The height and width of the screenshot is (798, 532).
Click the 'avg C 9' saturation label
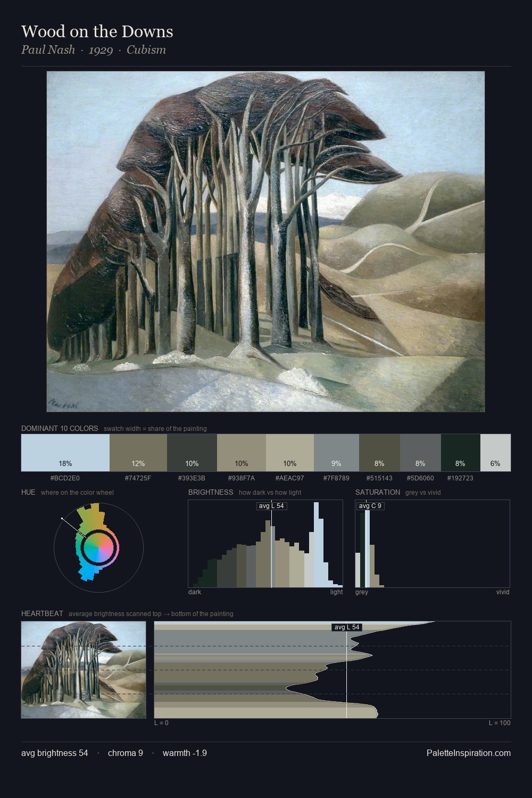coord(370,506)
